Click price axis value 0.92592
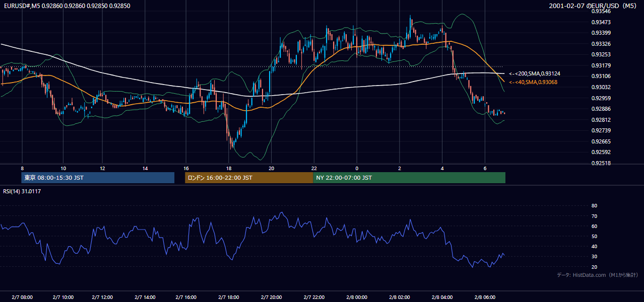The width and height of the screenshot is (644, 302). 601,152
